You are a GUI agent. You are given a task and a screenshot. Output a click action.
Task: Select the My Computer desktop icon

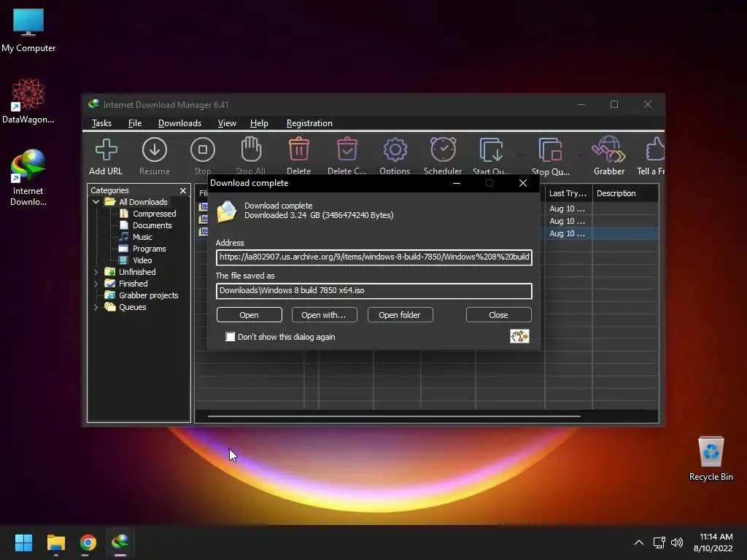coord(28,31)
